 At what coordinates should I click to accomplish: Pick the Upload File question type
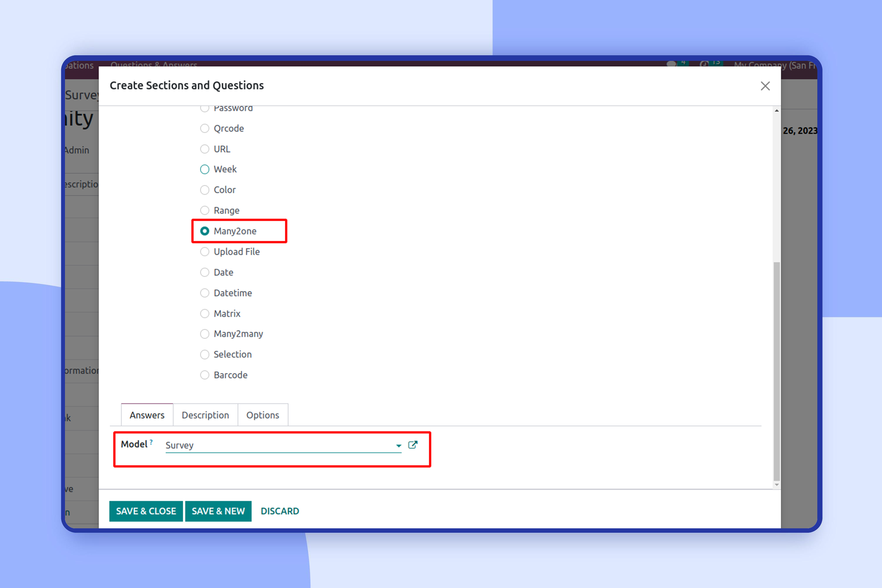click(204, 252)
